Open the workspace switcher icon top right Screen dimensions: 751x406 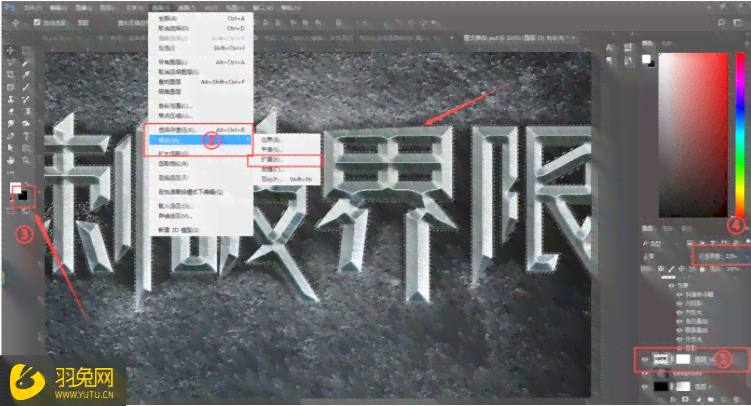tap(738, 23)
